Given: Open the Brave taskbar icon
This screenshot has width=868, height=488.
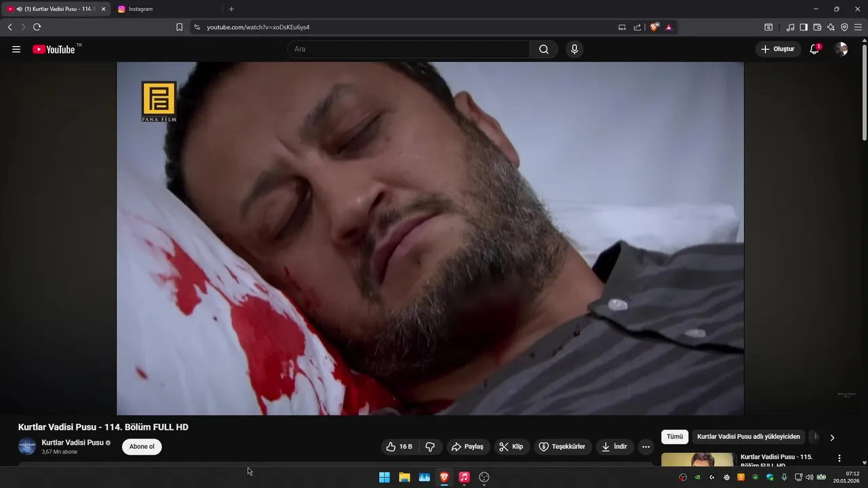Looking at the screenshot, I should click(444, 477).
